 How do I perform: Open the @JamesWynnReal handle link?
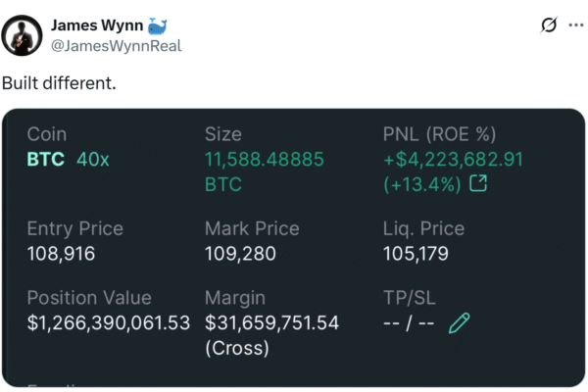pyautogui.click(x=117, y=46)
